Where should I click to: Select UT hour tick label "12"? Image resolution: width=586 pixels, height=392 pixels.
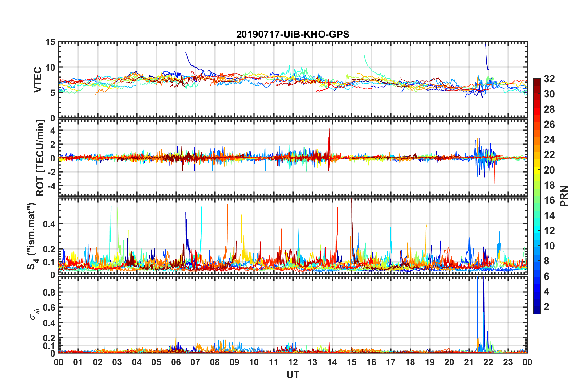click(293, 362)
